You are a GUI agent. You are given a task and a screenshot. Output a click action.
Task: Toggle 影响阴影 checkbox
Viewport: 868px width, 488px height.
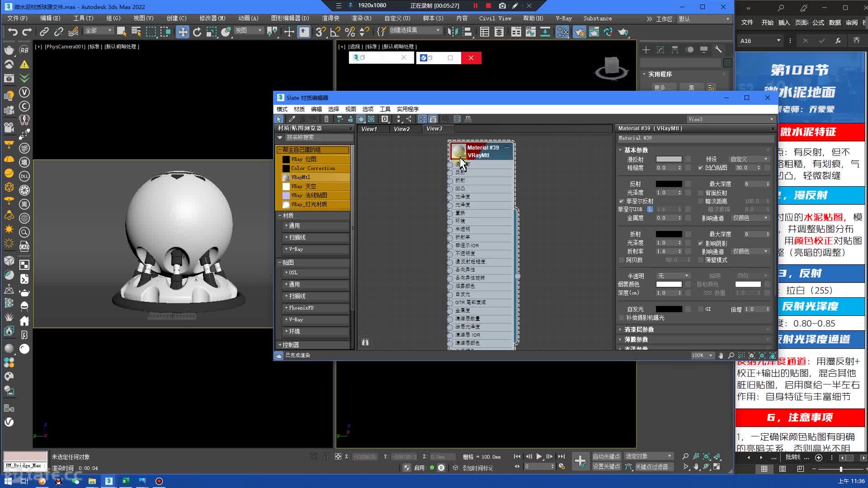[700, 243]
